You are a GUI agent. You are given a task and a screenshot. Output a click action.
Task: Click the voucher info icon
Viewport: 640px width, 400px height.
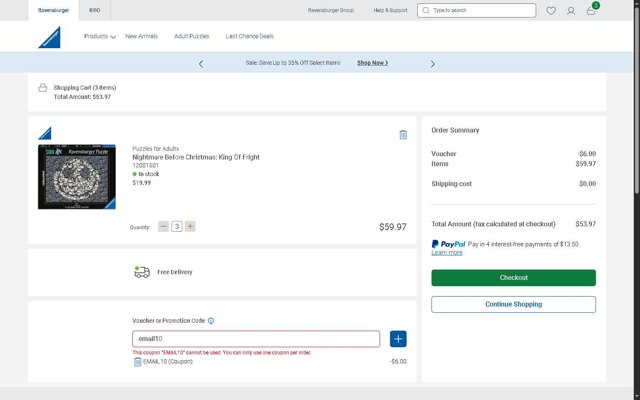pyautogui.click(x=211, y=321)
